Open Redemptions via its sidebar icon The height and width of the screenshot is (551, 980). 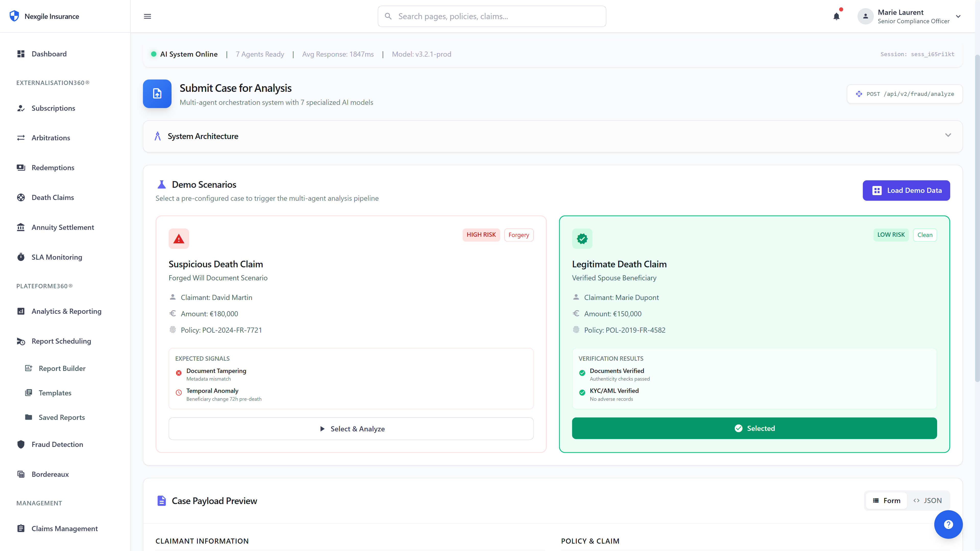21,167
